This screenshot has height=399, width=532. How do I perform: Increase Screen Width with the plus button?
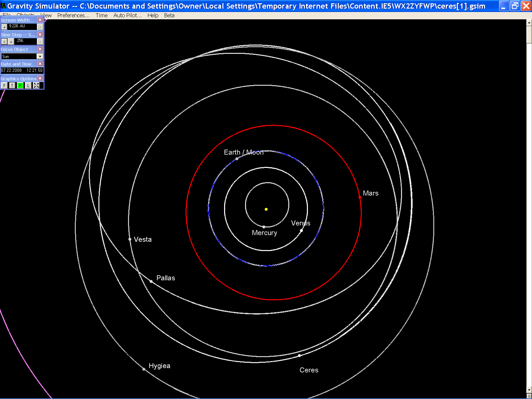(4, 27)
